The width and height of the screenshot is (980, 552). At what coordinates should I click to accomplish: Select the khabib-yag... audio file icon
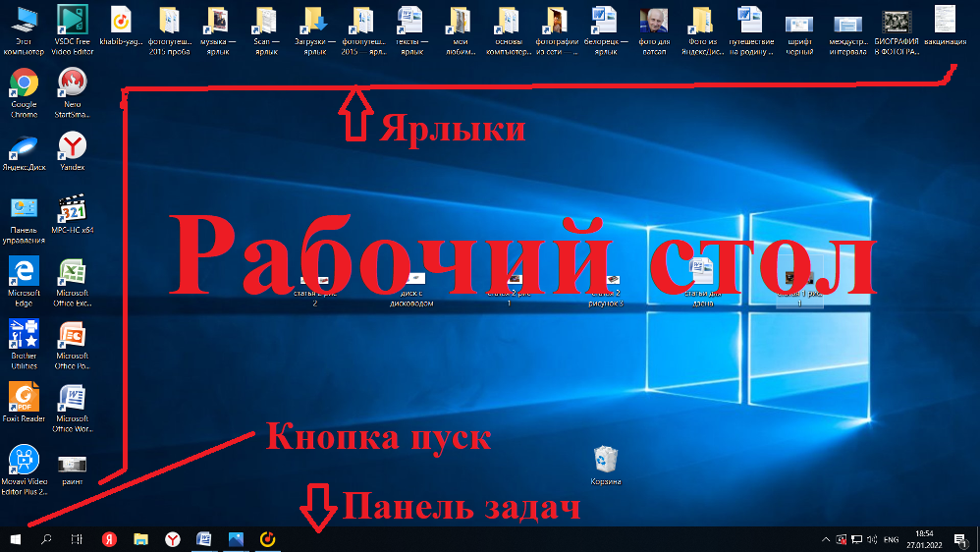(121, 27)
